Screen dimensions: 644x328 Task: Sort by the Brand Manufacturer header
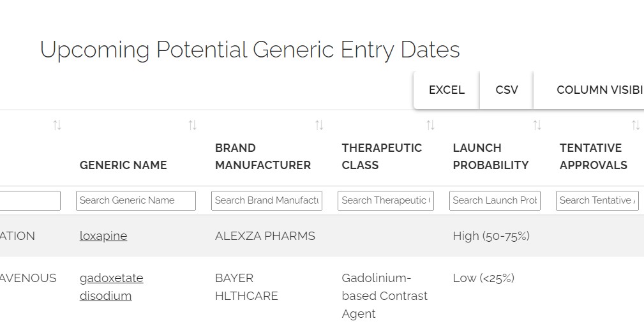point(262,156)
